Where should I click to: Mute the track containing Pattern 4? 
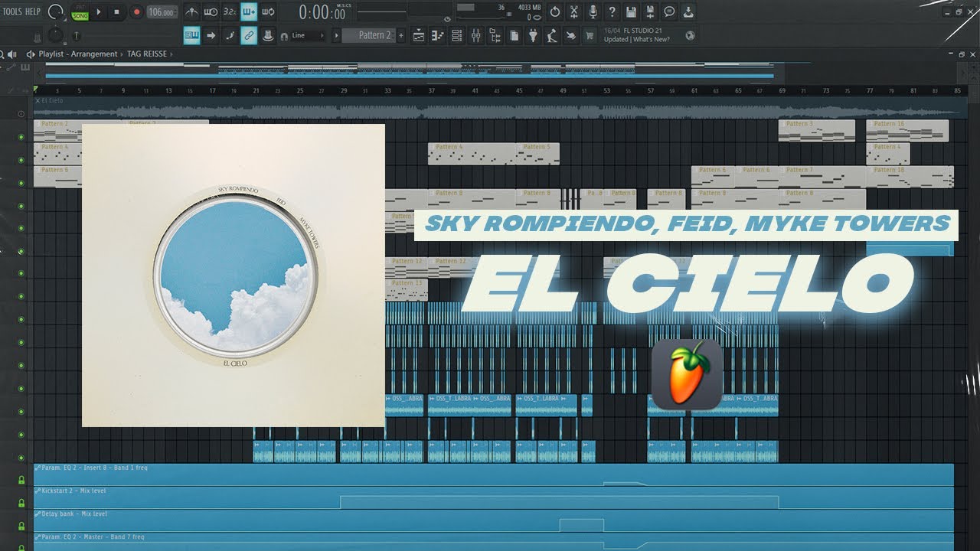coord(21,159)
